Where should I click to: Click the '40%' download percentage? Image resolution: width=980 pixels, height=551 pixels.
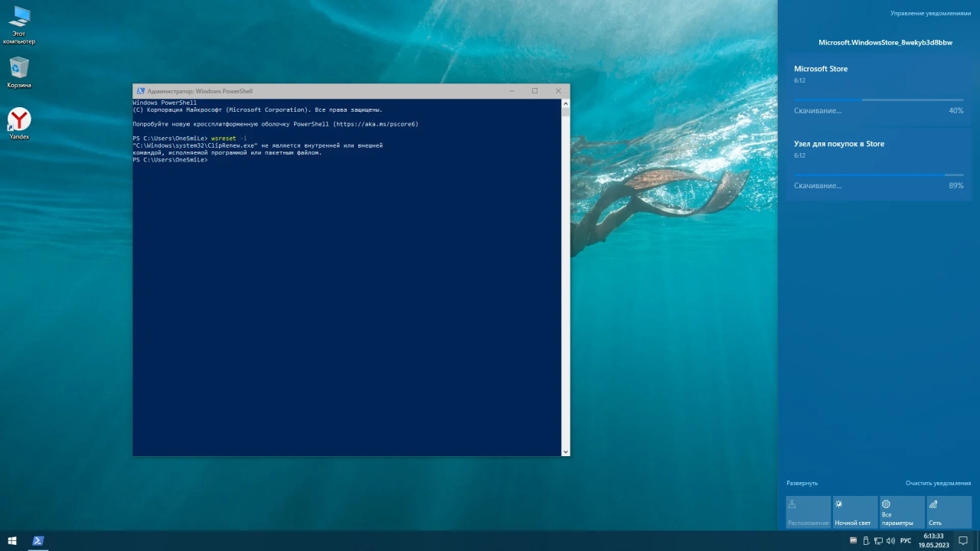956,111
